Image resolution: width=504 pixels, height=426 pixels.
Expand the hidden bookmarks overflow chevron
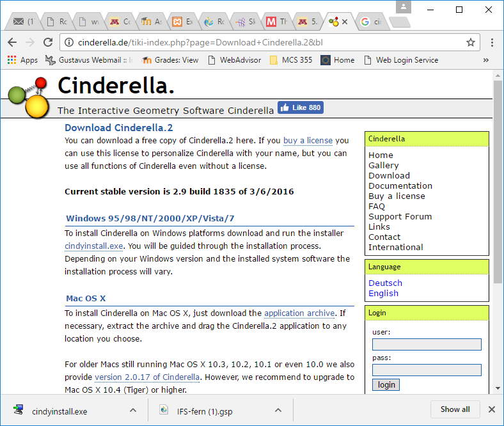[x=485, y=60]
